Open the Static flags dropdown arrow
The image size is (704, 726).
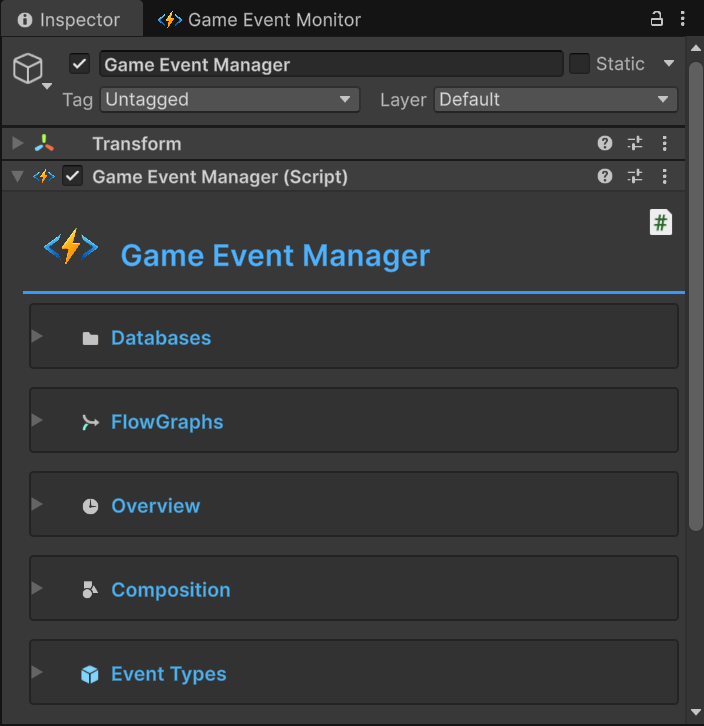(x=669, y=64)
